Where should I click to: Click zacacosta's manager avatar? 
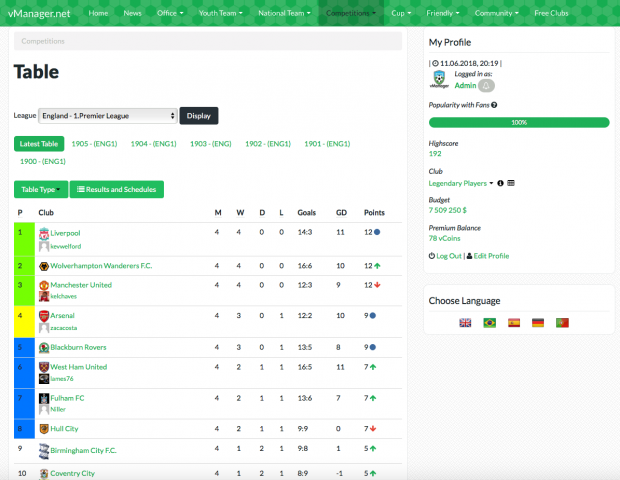pyautogui.click(x=44, y=328)
